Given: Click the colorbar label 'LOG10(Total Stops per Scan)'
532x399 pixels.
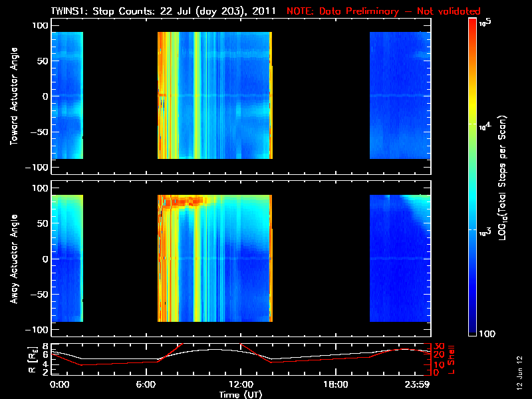Looking at the screenshot, I should (503, 178).
